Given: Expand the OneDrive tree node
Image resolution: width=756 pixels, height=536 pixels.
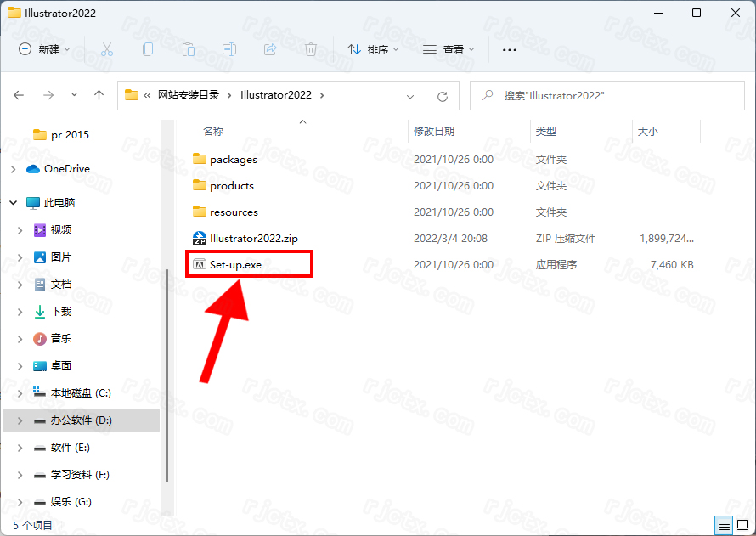Looking at the screenshot, I should 13,169.
